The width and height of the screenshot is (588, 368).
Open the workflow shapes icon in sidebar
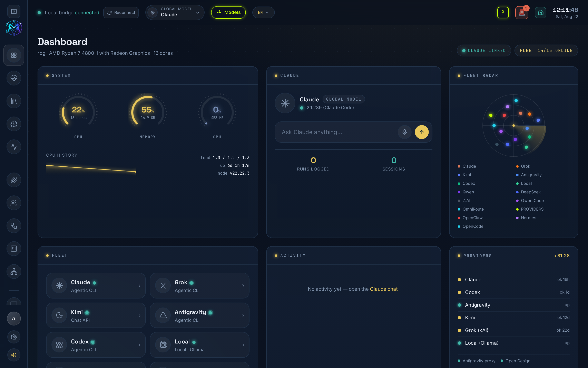point(14,226)
